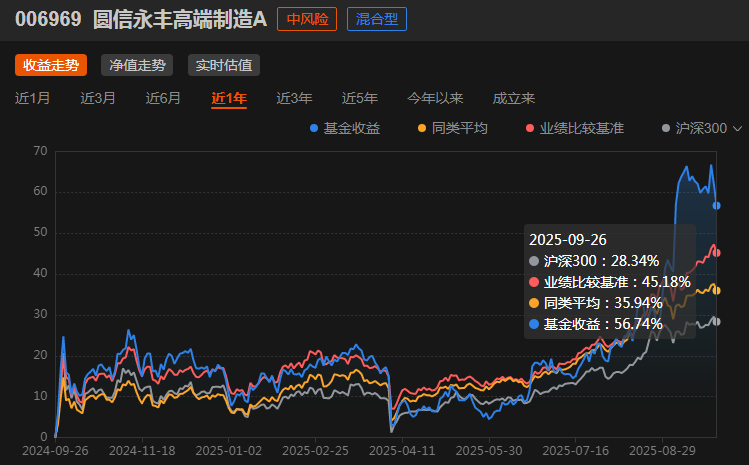Image resolution: width=749 pixels, height=465 pixels.
Task: Click fund code 006969
Action: pos(48,19)
